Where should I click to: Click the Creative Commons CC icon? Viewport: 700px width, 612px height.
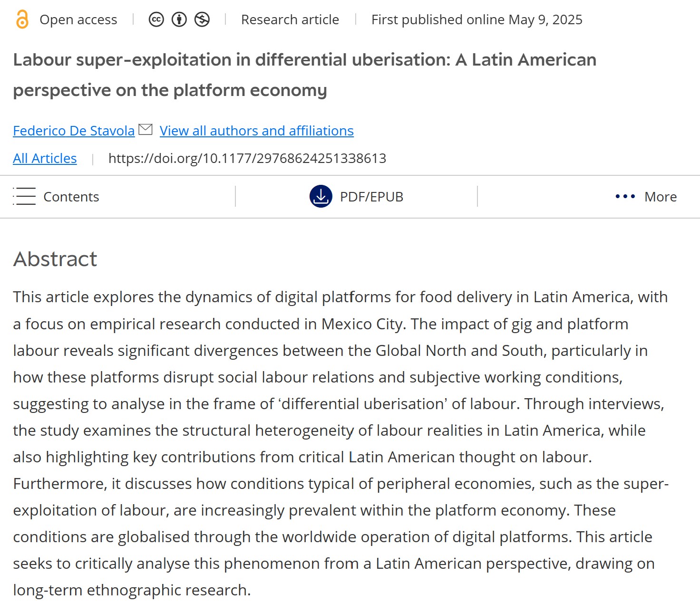[156, 19]
